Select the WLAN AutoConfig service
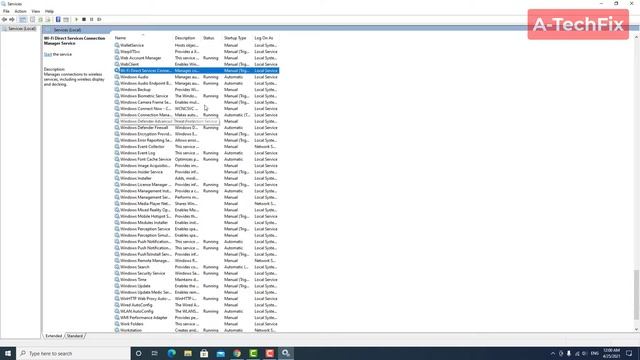640x360 pixels. pyautogui.click(x=197, y=311)
